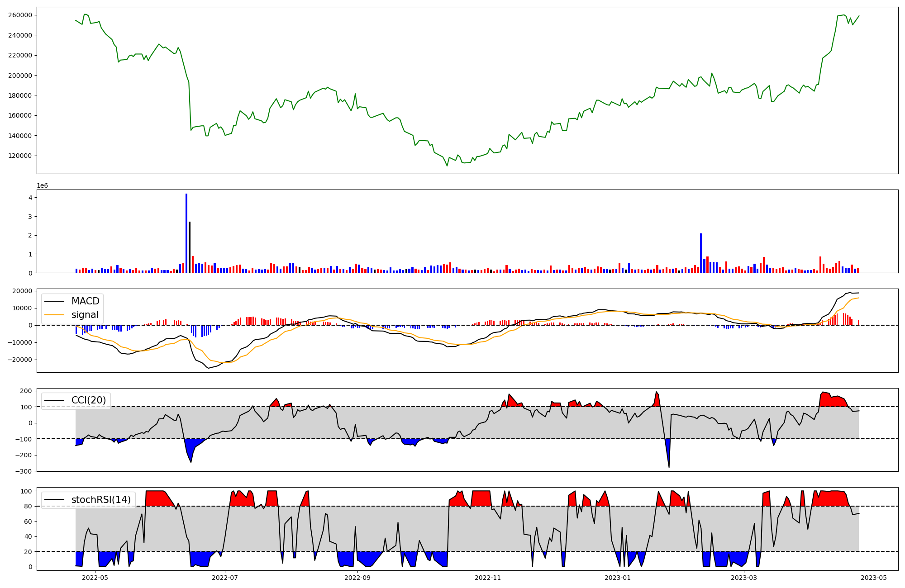Click the -300 tick on CCI axis
This screenshot has width=905, height=588.
23,471
